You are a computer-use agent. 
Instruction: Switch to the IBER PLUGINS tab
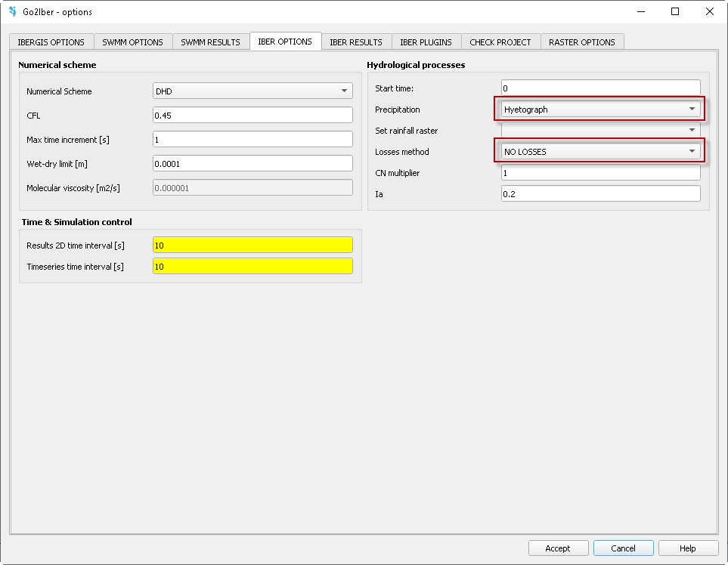426,42
